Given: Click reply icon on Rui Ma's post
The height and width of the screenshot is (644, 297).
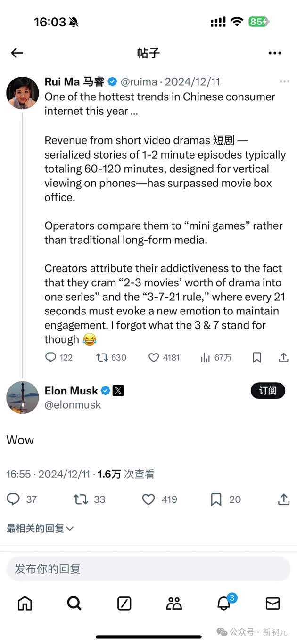Looking at the screenshot, I should 50,358.
